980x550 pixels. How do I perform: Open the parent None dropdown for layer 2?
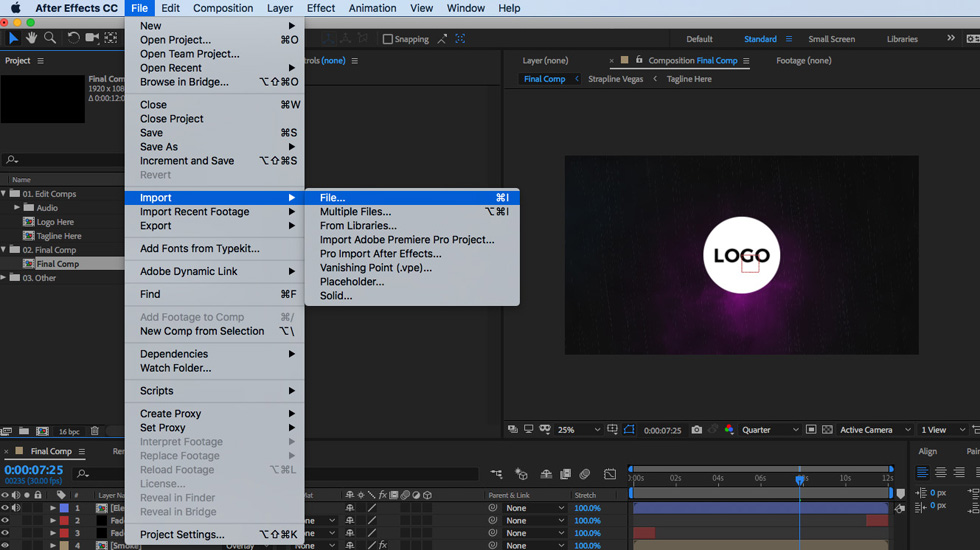pos(535,521)
